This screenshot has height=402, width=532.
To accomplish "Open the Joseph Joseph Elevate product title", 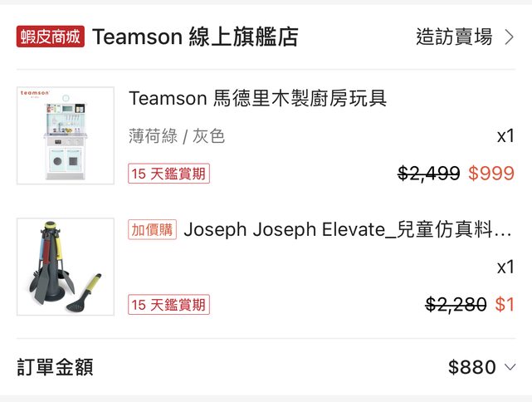I will pyautogui.click(x=348, y=230).
